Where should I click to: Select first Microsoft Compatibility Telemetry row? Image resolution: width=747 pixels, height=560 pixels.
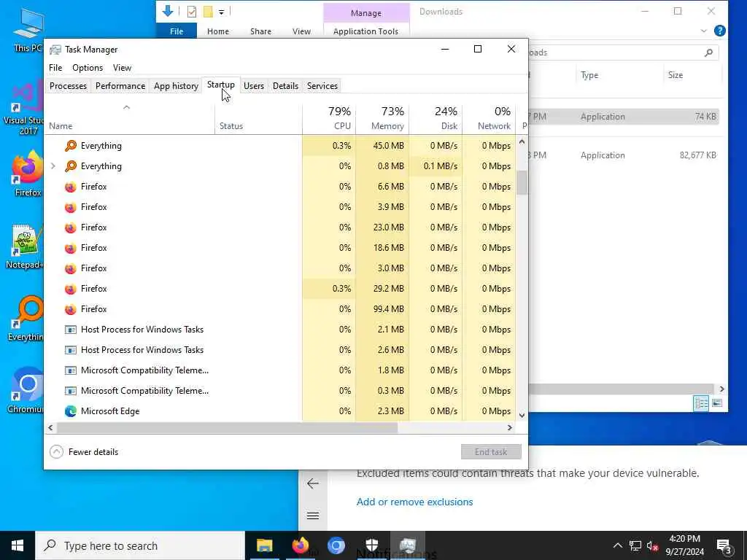[281, 370]
